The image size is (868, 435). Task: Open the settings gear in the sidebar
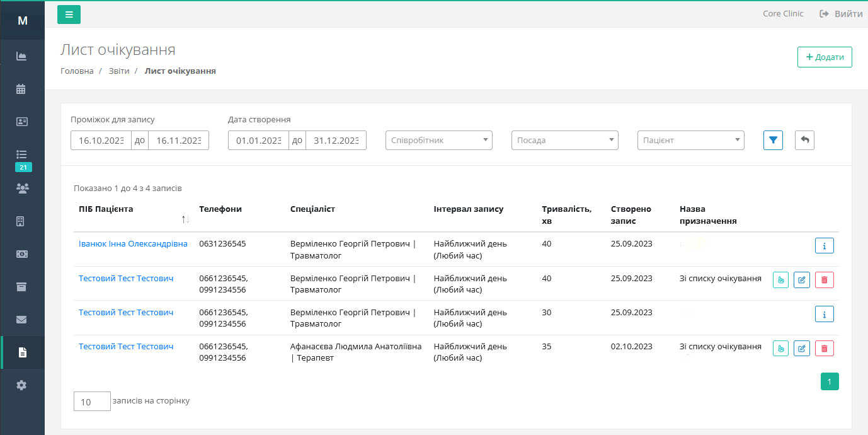(22, 385)
